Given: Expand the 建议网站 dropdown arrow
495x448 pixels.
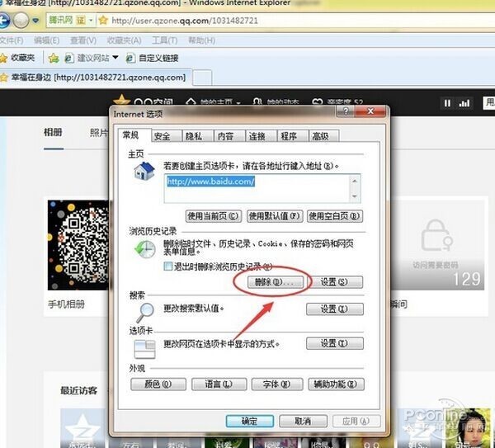Looking at the screenshot, I should tap(116, 58).
